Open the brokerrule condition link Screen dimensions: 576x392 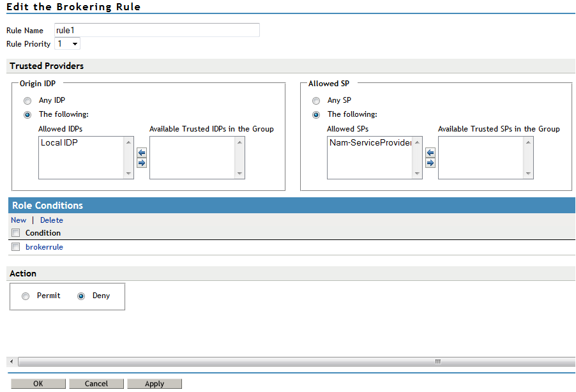(x=44, y=247)
